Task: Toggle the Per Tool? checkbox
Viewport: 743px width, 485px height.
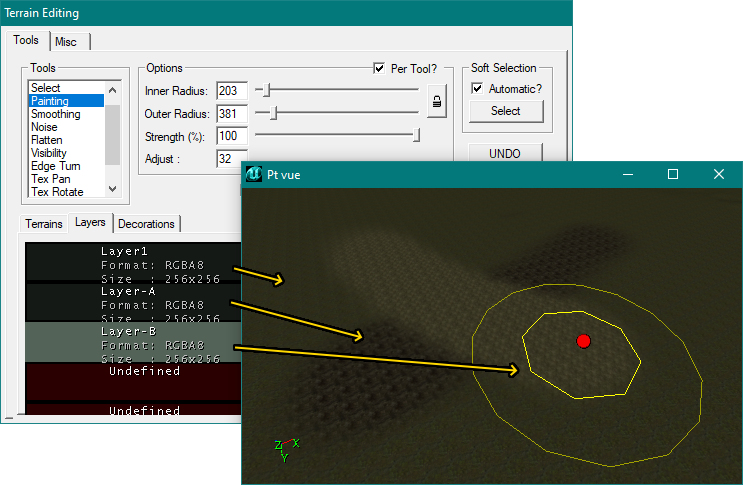Action: pos(379,68)
